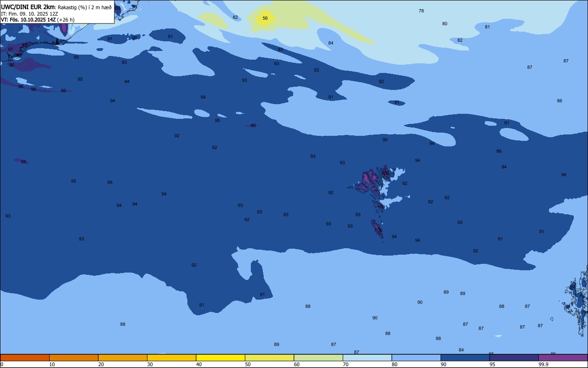Click the 95–99.9 indigo legend swatch
The width and height of the screenshot is (588, 368).
(x=514, y=357)
